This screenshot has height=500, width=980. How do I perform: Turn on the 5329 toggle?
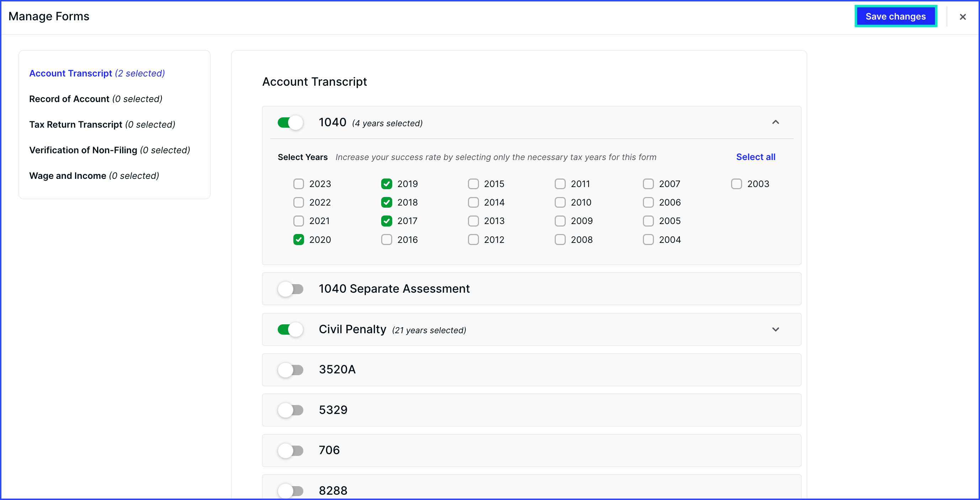click(290, 410)
